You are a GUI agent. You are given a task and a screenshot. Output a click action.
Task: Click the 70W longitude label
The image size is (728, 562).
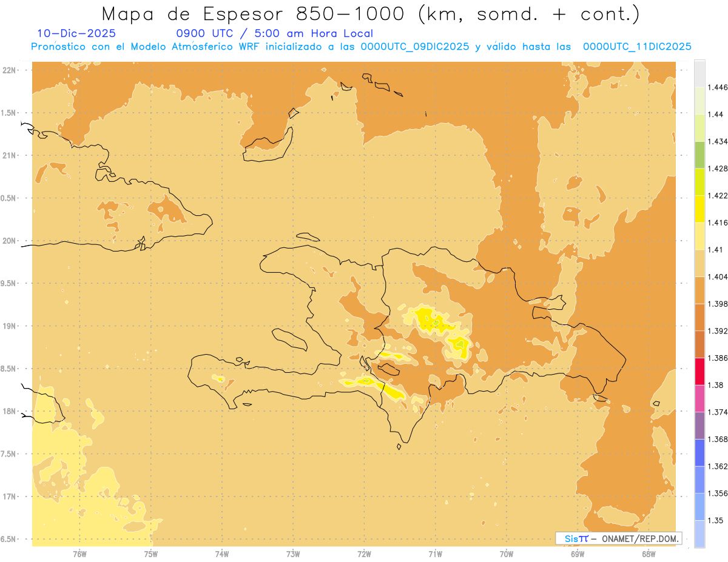coord(507,554)
